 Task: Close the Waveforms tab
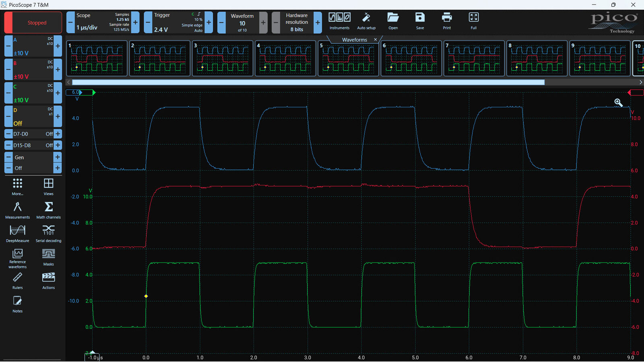375,39
